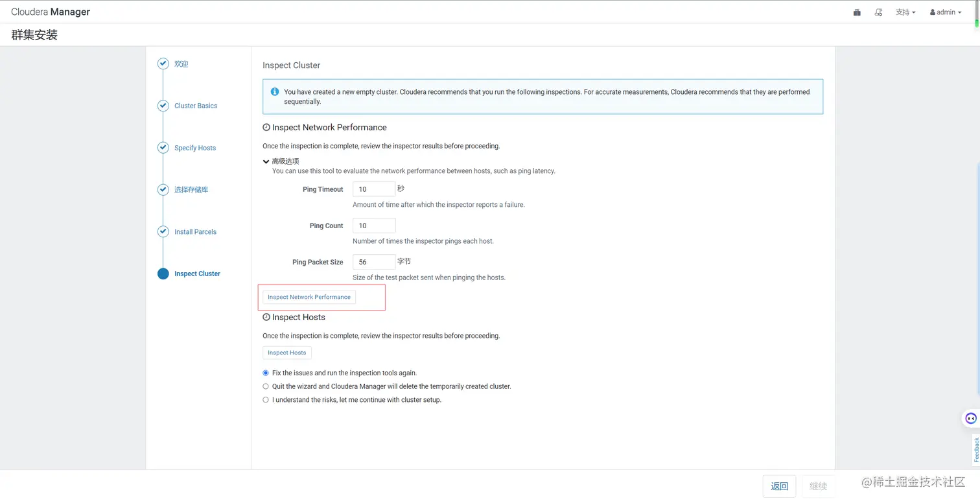The image size is (980, 503).
Task: Open the running commands icon in the header
Action: click(878, 12)
